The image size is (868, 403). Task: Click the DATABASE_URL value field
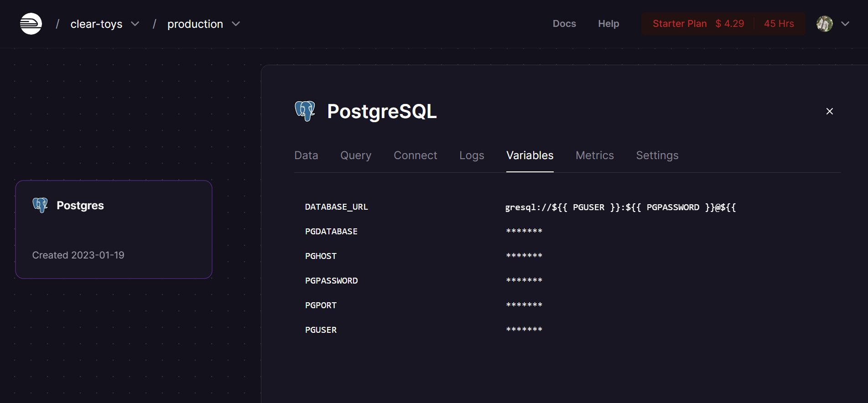click(x=620, y=207)
